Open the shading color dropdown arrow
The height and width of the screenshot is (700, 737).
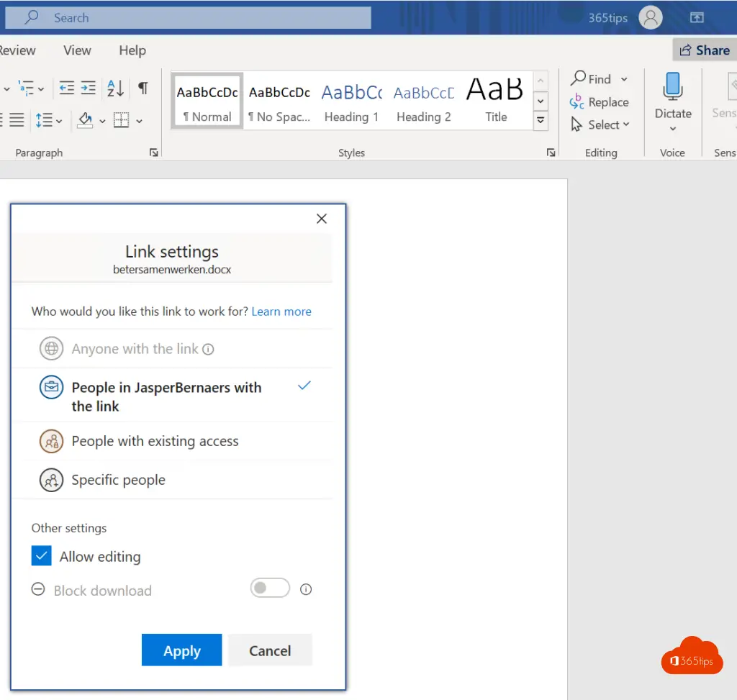102,121
